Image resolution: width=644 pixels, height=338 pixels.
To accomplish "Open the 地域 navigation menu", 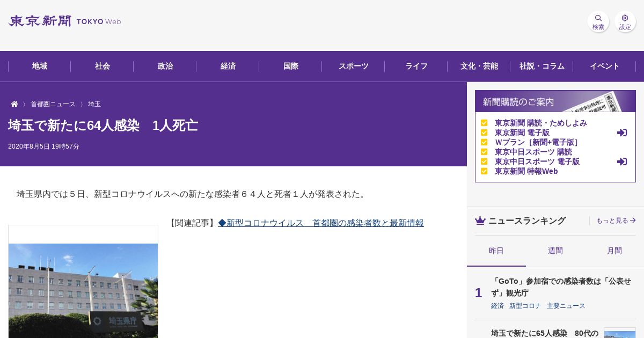I will coord(40,66).
